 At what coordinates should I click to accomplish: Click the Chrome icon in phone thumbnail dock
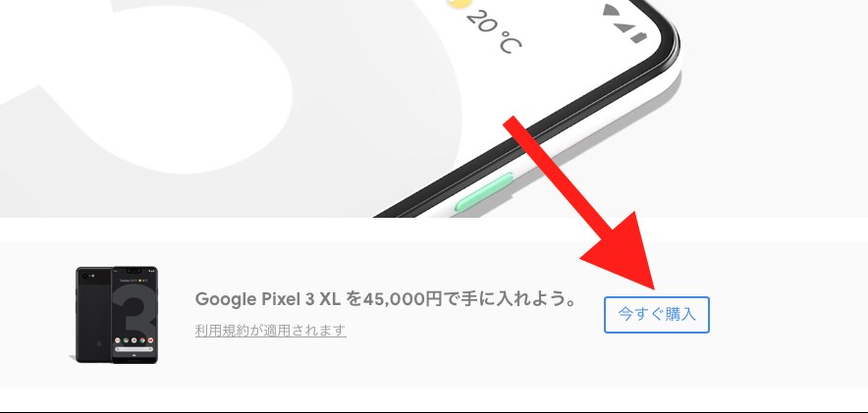click(142, 340)
